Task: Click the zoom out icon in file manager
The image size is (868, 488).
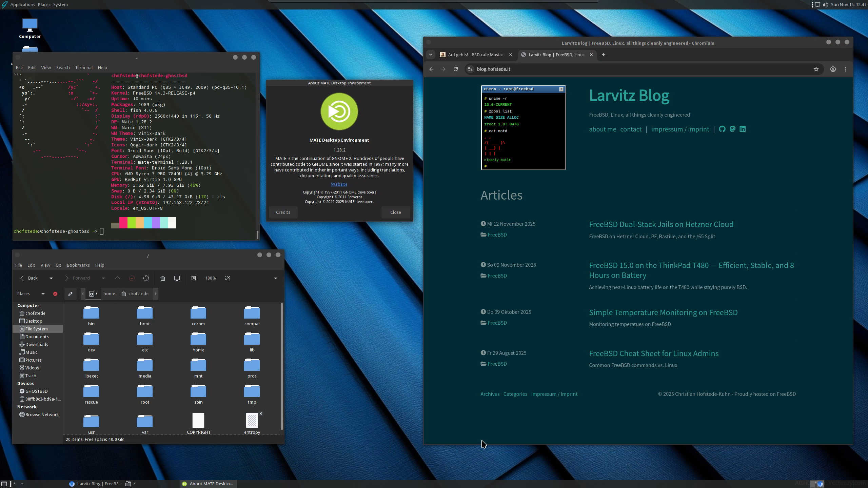Action: coord(194,278)
